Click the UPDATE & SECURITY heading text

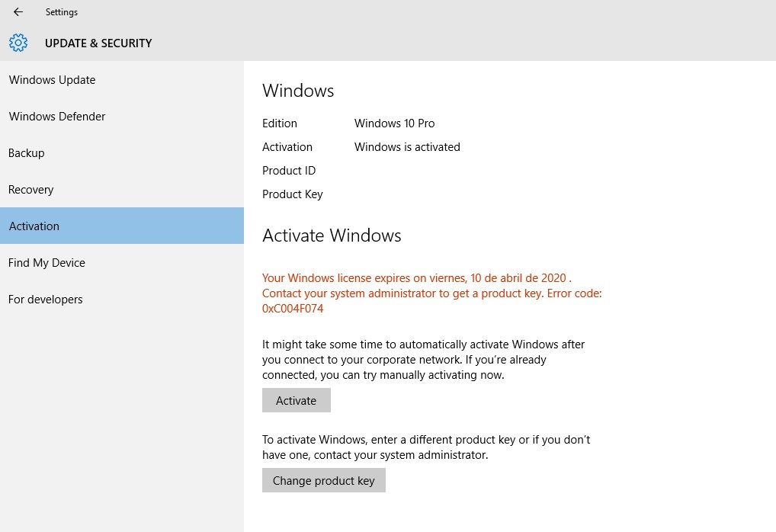tap(98, 43)
